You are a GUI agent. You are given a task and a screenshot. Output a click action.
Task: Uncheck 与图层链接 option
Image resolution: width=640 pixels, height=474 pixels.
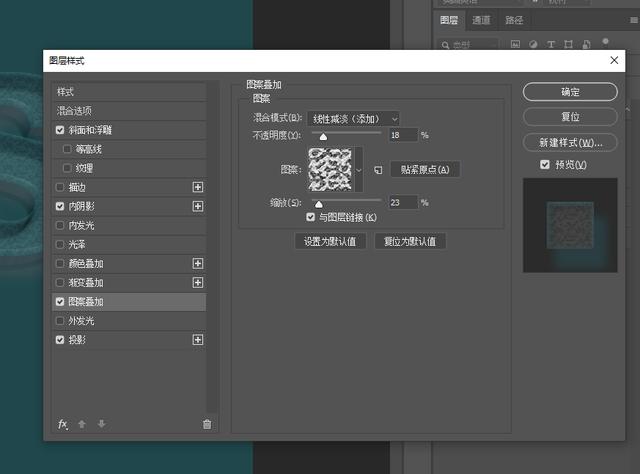coord(311,217)
